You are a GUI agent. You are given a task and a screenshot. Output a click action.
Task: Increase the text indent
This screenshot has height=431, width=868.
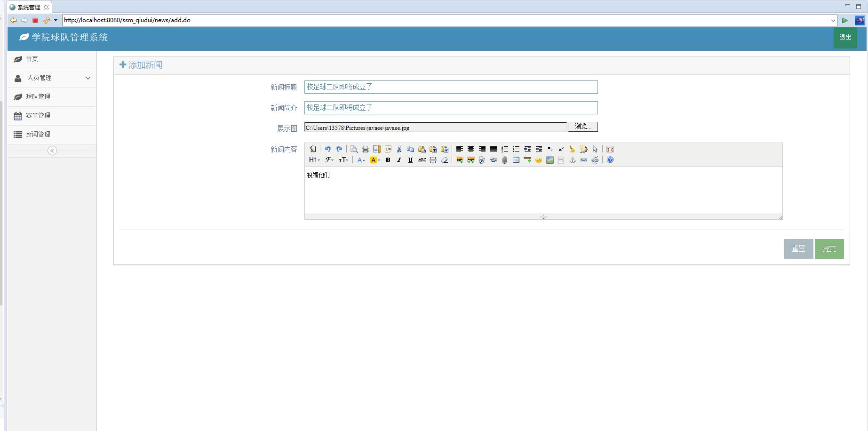pos(527,149)
